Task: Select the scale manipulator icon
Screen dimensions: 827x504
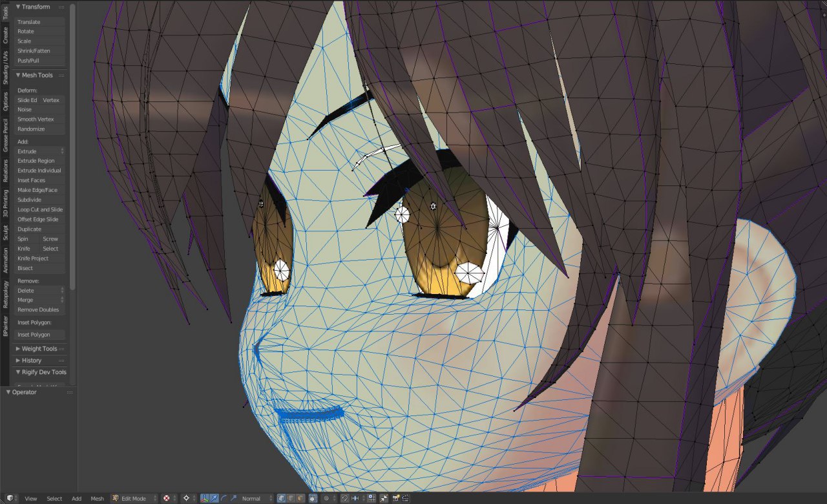Action: [x=233, y=498]
